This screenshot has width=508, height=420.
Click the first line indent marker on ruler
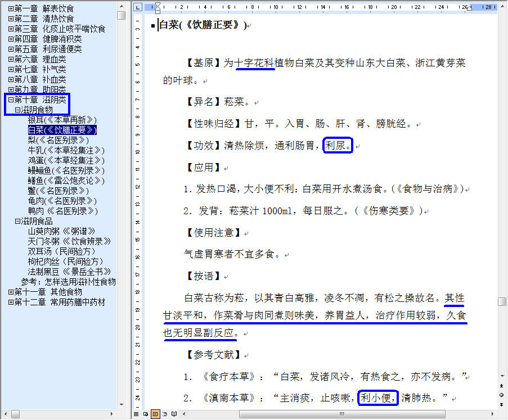click(x=158, y=4)
